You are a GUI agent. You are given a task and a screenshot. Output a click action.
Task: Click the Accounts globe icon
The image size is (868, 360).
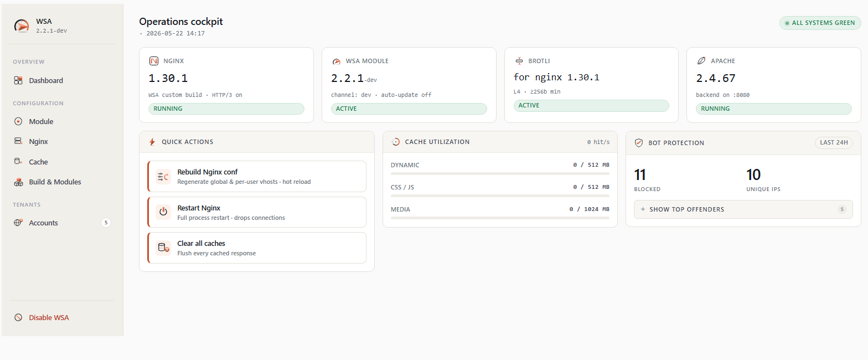click(18, 223)
